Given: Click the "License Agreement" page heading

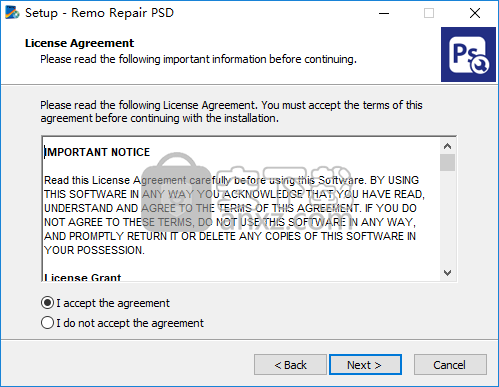Looking at the screenshot, I should coord(79,43).
